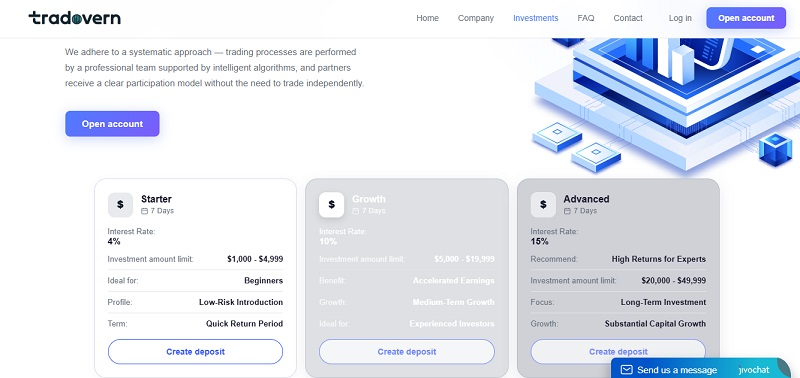Click the Open account button below the intro text

112,124
